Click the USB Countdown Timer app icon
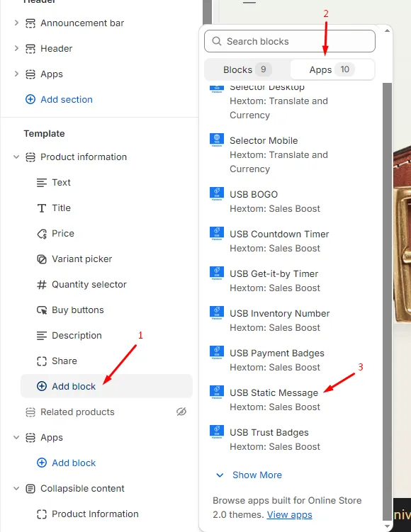Image resolution: width=411 pixels, height=532 pixels. (x=217, y=234)
